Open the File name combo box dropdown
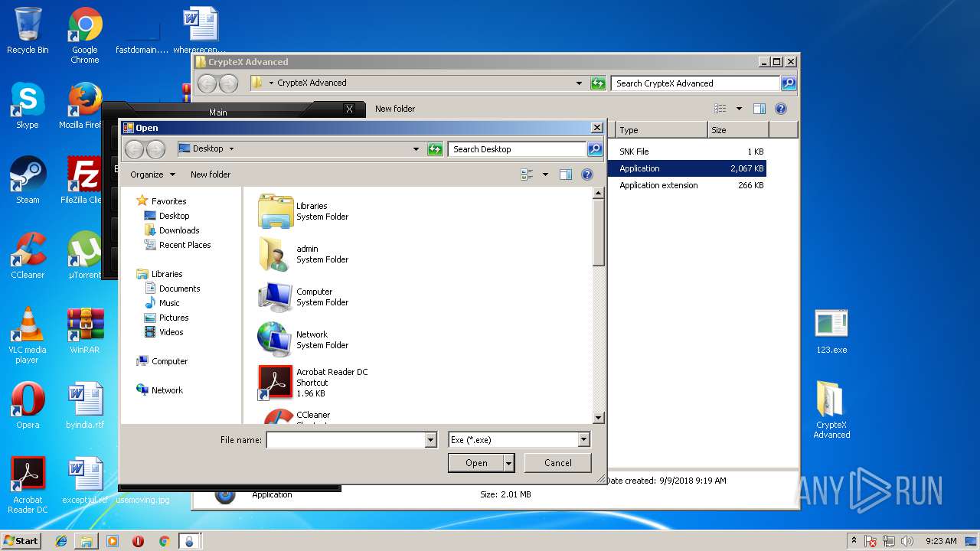 (430, 440)
